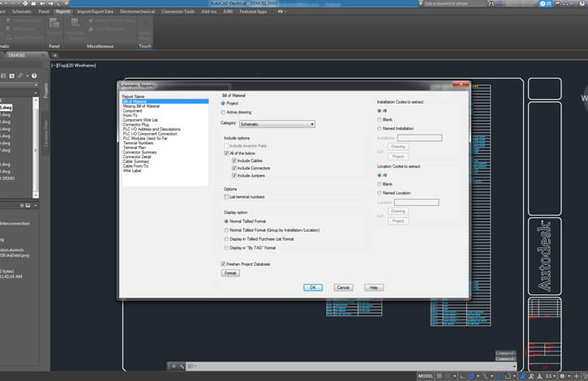Image resolution: width=588 pixels, height=381 pixels.
Task: Uncheck Include Connectors checkbox
Action: pyautogui.click(x=234, y=168)
